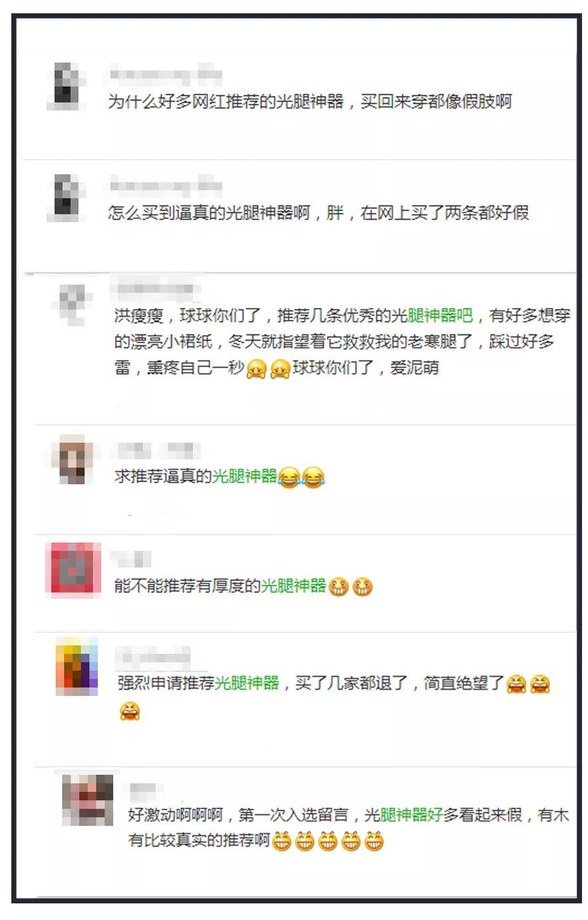
Task: Select comment text 为什么好多网红推荐的光腿神器
Action: (x=226, y=102)
